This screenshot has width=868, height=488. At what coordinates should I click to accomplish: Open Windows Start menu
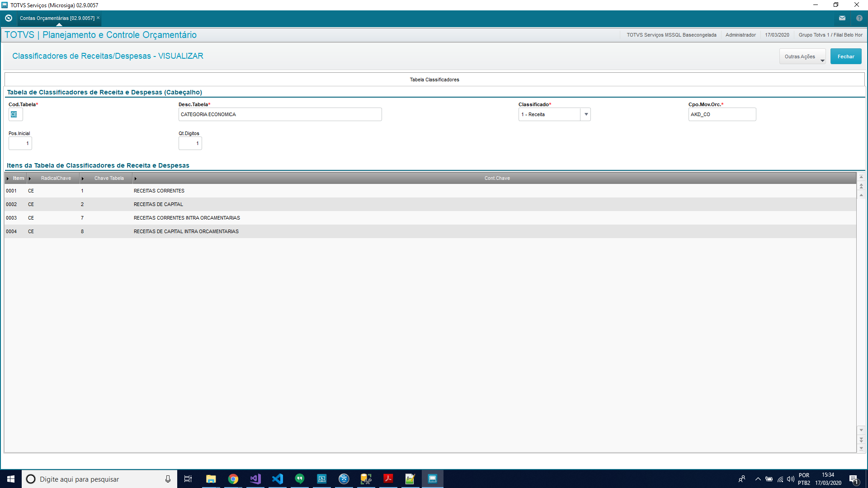click(11, 479)
